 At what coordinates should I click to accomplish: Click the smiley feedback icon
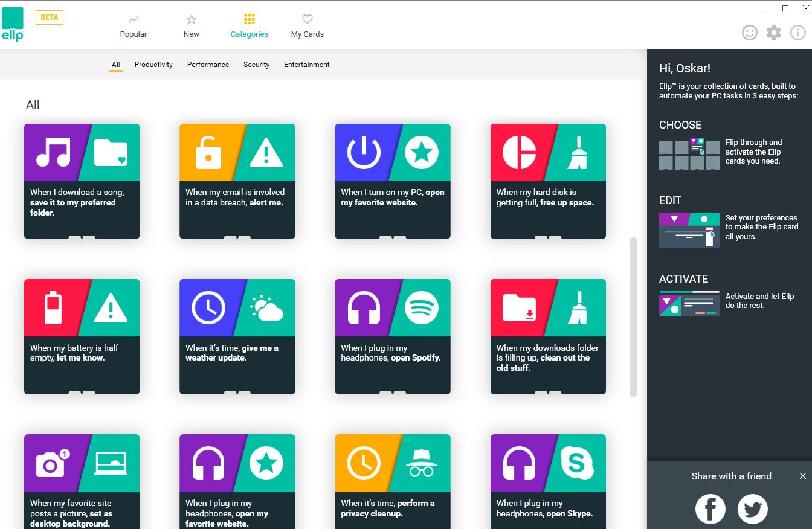(750, 33)
